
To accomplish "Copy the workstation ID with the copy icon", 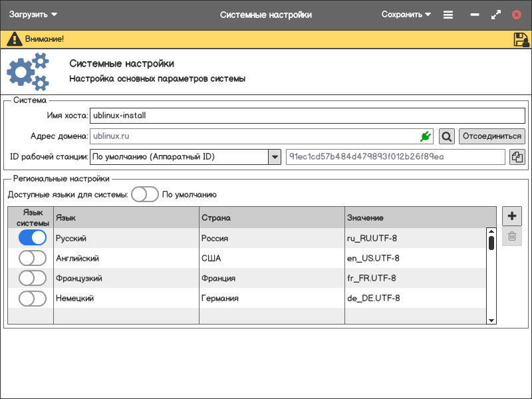I will click(x=517, y=157).
